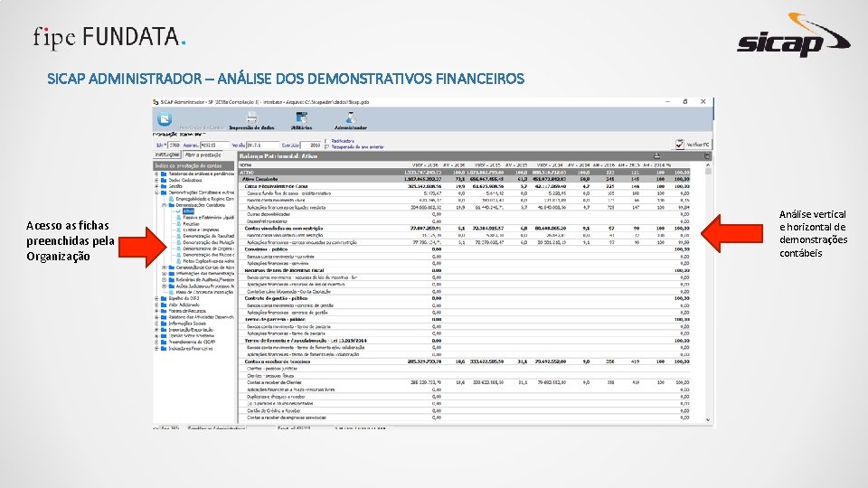Viewport: 868px width, 488px height.
Task: Click the table vertical scrollbar up arrow
Action: point(708,165)
